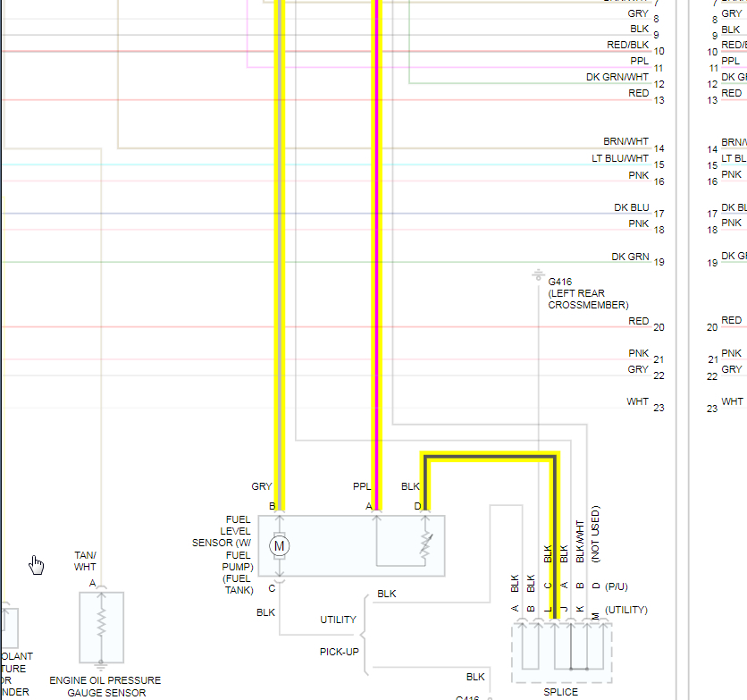Click the UTILITY label beside the brace
Viewport: 747px width, 700px height.
pyautogui.click(x=339, y=620)
